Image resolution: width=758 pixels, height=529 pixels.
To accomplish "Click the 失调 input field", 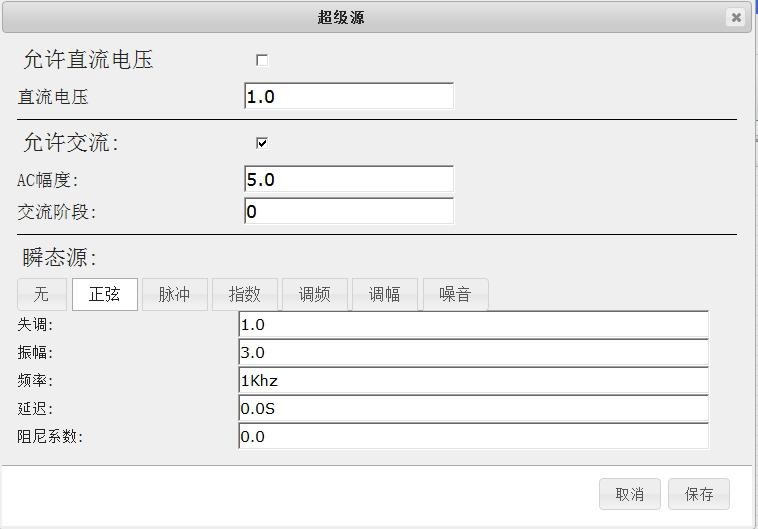I will pos(474,324).
